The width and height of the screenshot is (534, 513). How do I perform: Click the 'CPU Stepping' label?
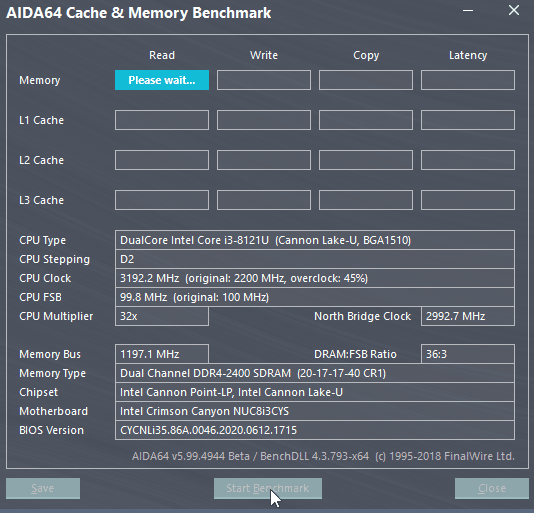pyautogui.click(x=54, y=260)
